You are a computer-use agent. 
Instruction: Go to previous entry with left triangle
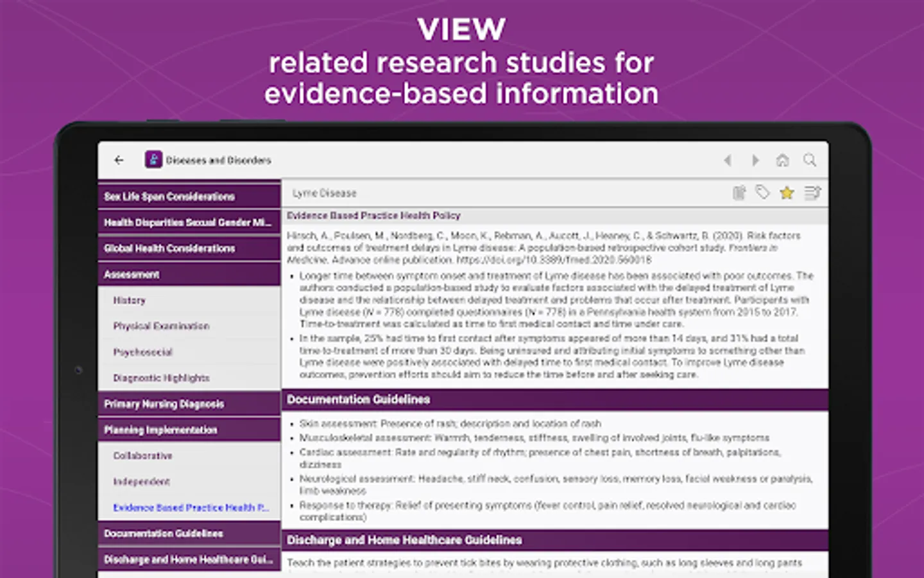(728, 160)
